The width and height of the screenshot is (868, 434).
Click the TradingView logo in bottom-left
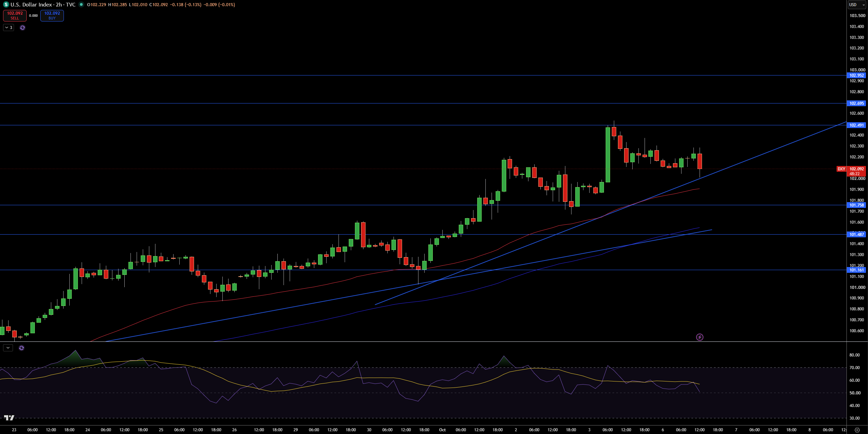pyautogui.click(x=9, y=418)
